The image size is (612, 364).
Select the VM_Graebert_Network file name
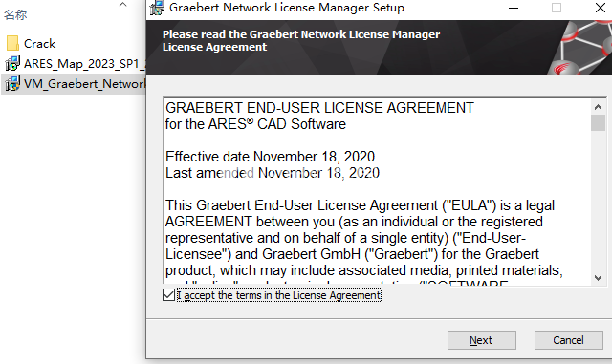click(x=84, y=84)
